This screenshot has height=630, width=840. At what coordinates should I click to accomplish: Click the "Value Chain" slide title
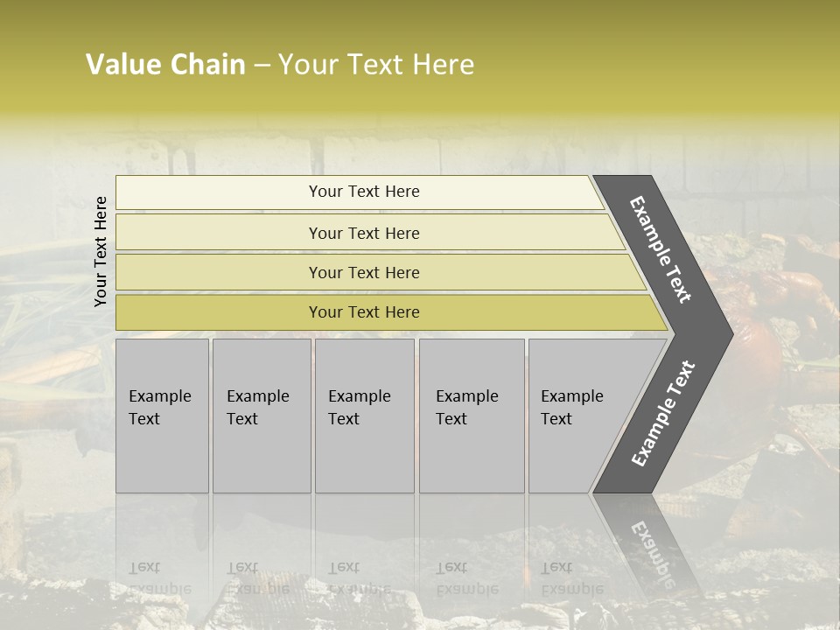(x=165, y=65)
